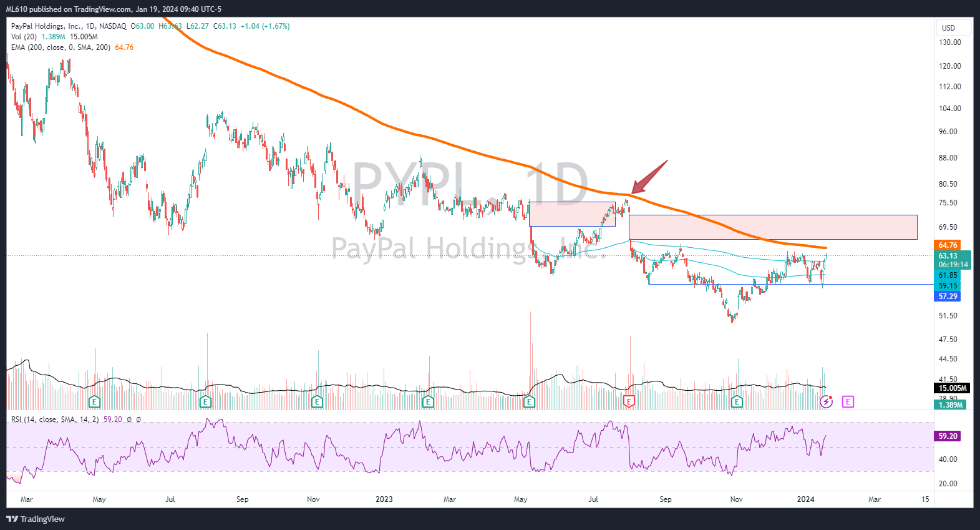Click the orange 64.76 EMA price label

(x=948, y=245)
